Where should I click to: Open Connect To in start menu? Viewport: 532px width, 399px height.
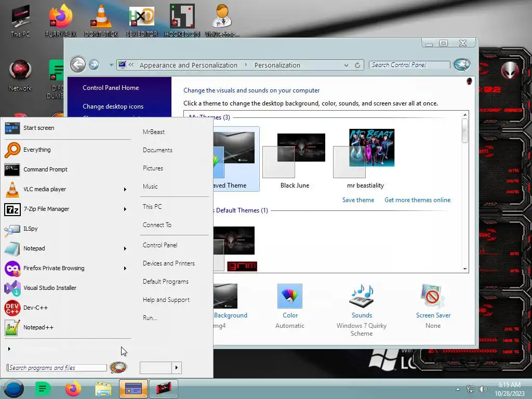pyautogui.click(x=157, y=225)
